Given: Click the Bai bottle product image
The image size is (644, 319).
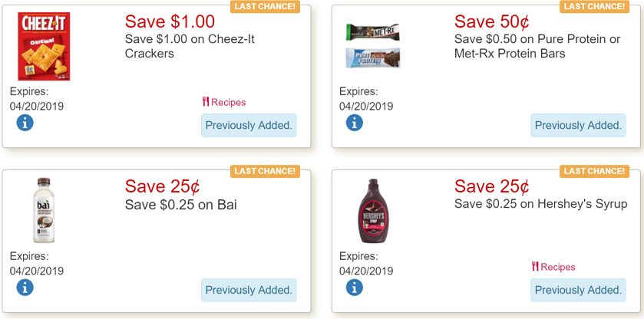Looking at the screenshot, I should [x=43, y=210].
